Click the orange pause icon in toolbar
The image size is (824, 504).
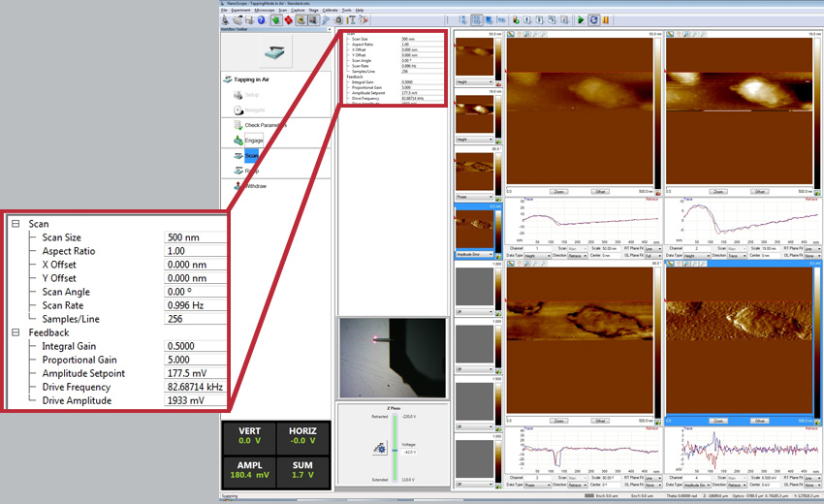tap(606, 18)
